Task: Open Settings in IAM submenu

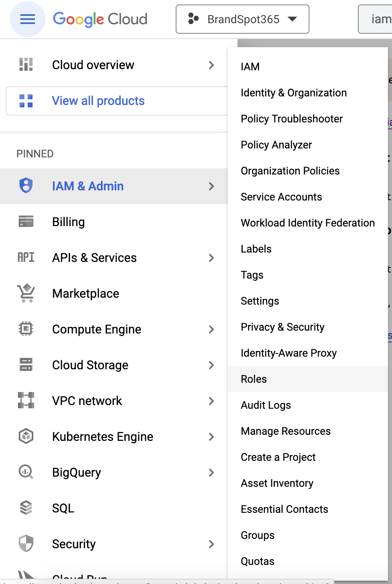Action: pos(307,301)
